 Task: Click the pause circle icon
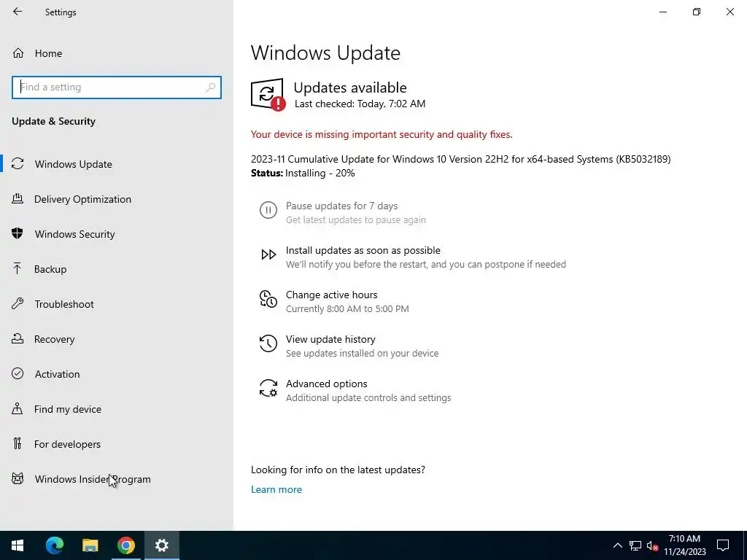click(268, 210)
